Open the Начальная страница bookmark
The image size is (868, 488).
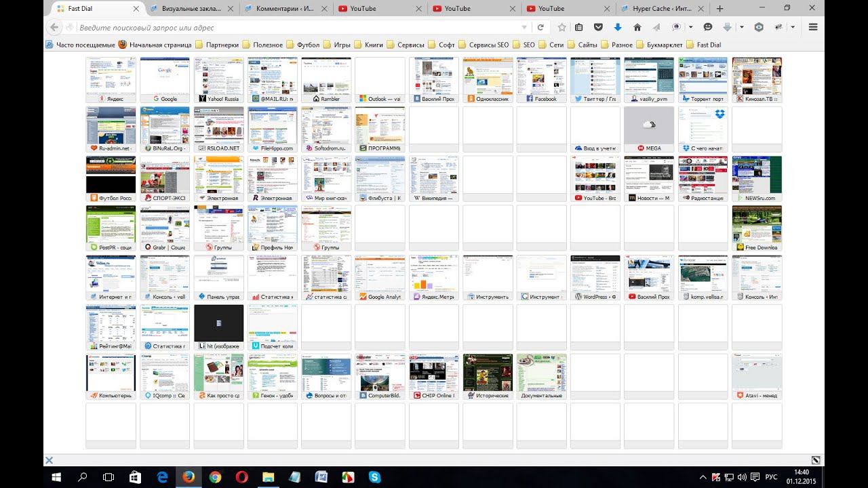click(x=154, y=45)
